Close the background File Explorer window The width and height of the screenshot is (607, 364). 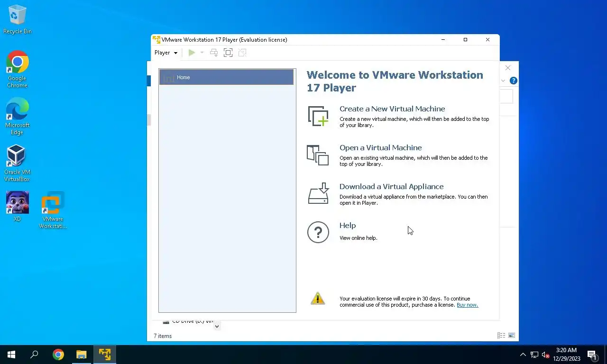508,68
